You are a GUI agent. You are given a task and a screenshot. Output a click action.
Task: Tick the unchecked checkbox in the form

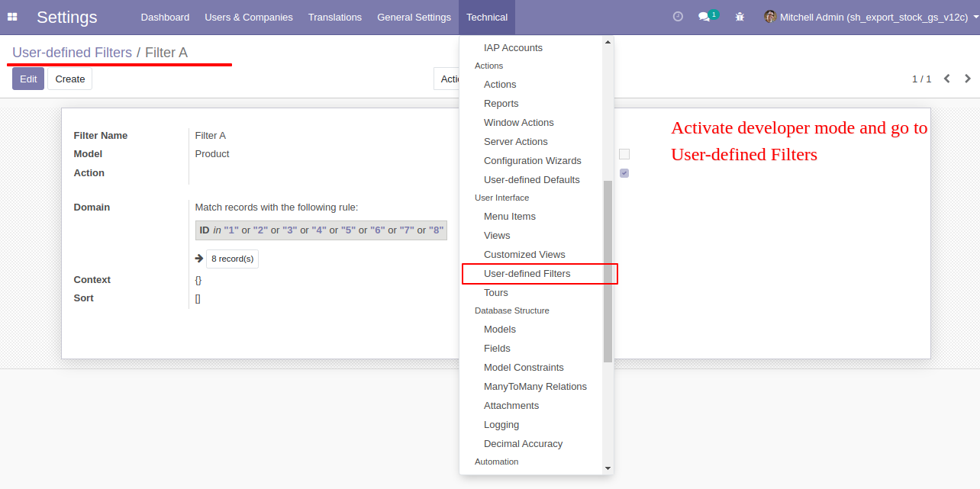pos(624,154)
